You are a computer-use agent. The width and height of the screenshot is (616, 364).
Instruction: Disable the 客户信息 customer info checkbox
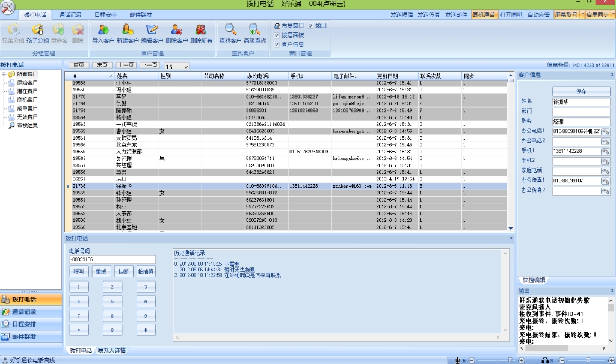coord(277,45)
